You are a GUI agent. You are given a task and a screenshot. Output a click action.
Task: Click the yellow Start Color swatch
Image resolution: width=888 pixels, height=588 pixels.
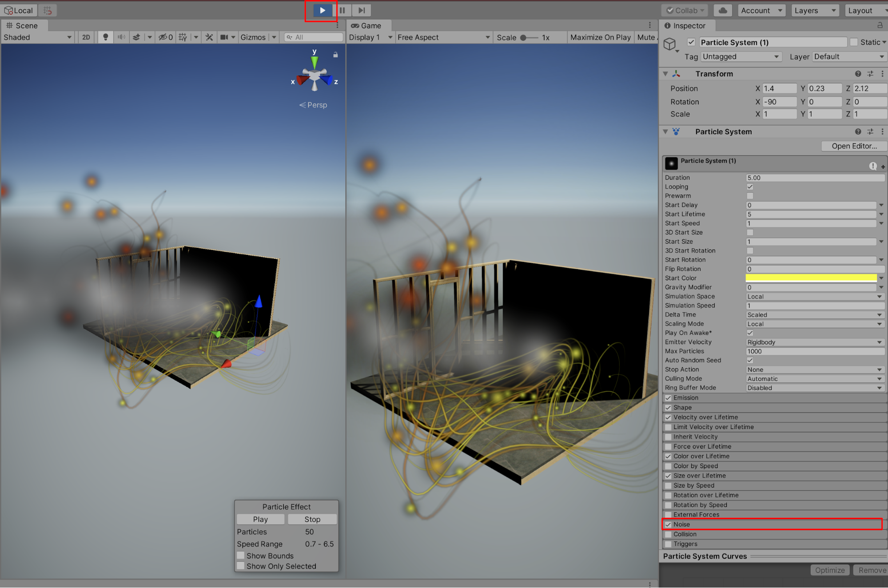(x=811, y=278)
